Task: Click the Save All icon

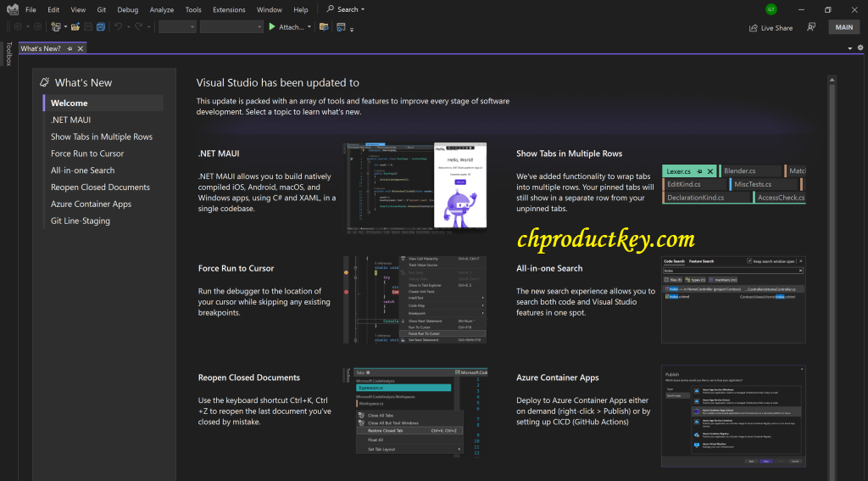Action: coord(101,26)
